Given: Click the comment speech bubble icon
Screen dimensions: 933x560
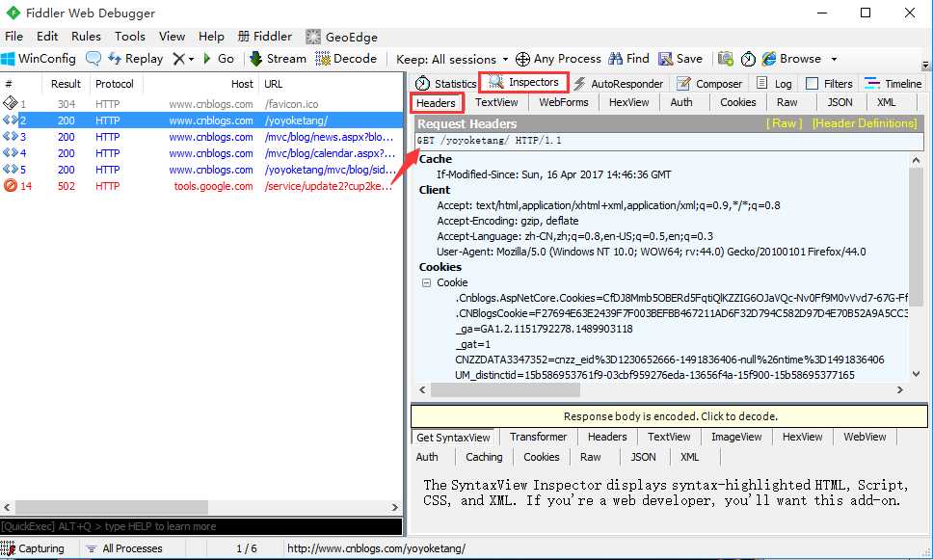Looking at the screenshot, I should click(93, 59).
